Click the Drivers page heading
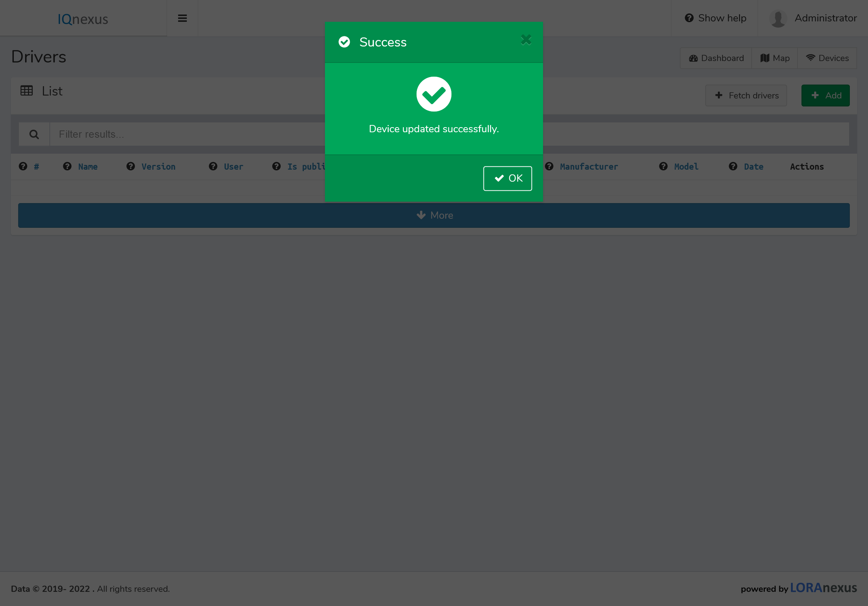The width and height of the screenshot is (868, 606). [x=39, y=57]
